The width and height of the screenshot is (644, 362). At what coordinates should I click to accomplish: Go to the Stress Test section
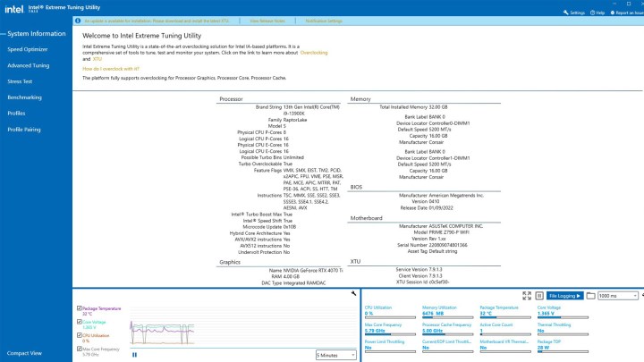[21, 81]
